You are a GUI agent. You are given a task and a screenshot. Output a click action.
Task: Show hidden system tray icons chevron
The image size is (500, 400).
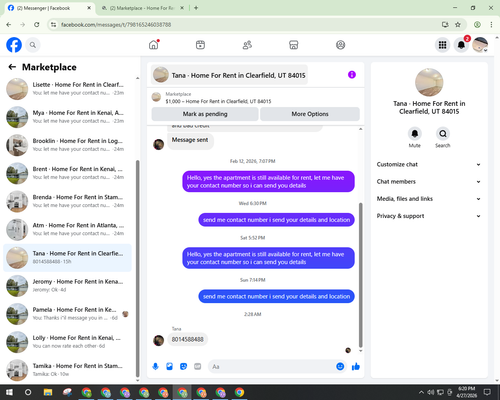coord(421,392)
